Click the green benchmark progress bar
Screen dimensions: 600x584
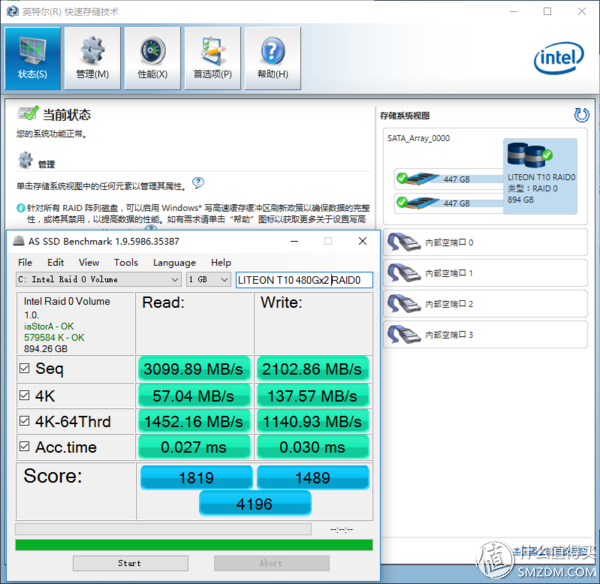coord(194,545)
